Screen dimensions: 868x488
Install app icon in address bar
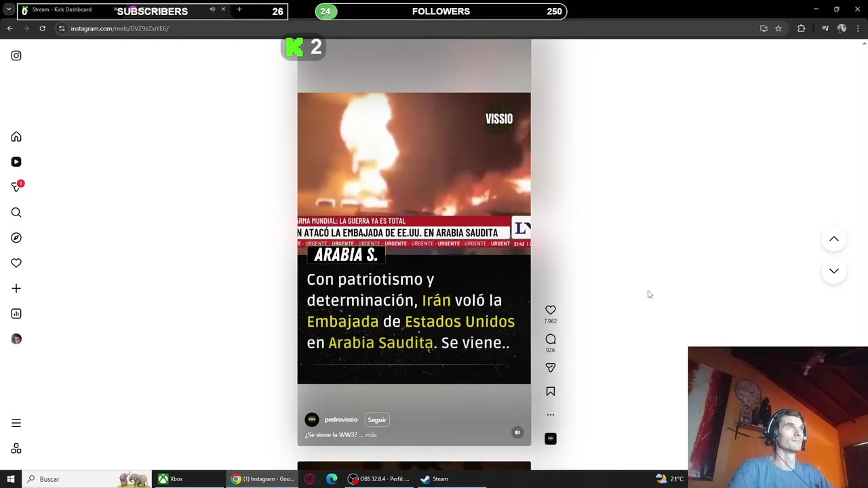pos(764,28)
